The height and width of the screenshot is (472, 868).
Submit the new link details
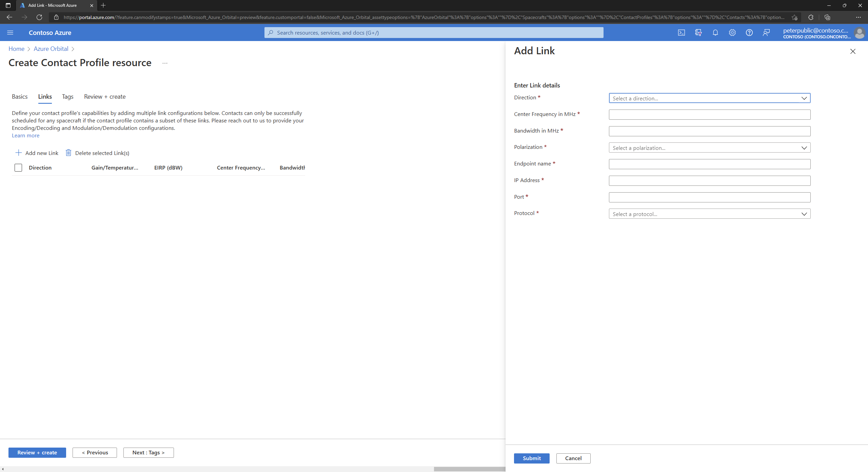[x=532, y=458]
